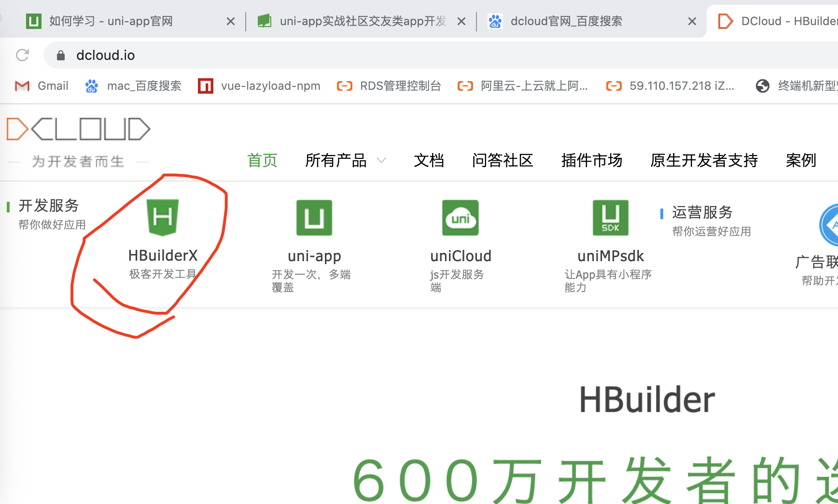
Task: Click the uniMPsdk SDK icon
Action: (x=611, y=218)
